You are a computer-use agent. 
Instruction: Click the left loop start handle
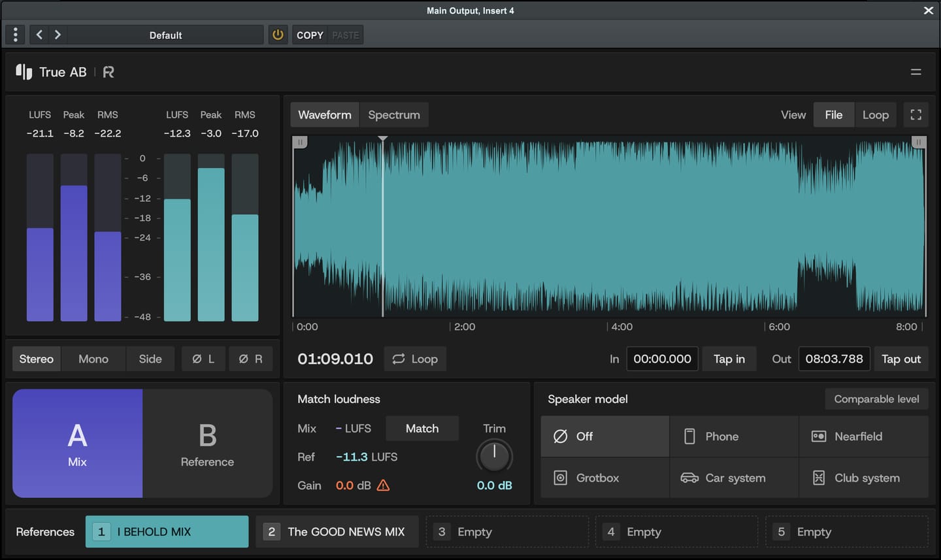pos(300,142)
